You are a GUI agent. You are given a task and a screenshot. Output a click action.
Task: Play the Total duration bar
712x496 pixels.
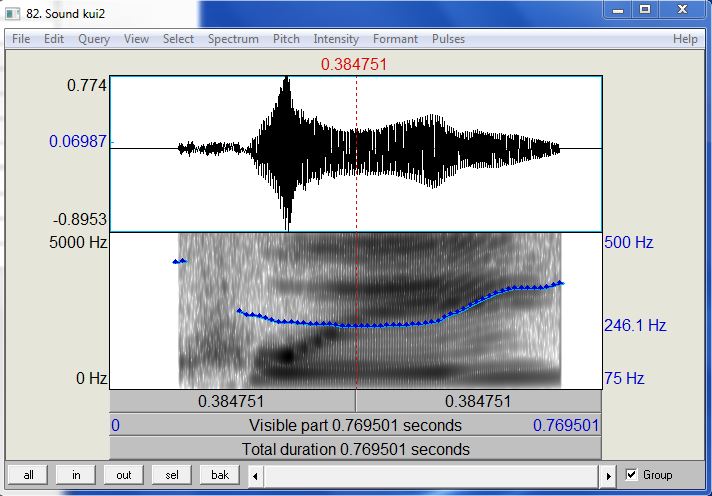(x=356, y=449)
